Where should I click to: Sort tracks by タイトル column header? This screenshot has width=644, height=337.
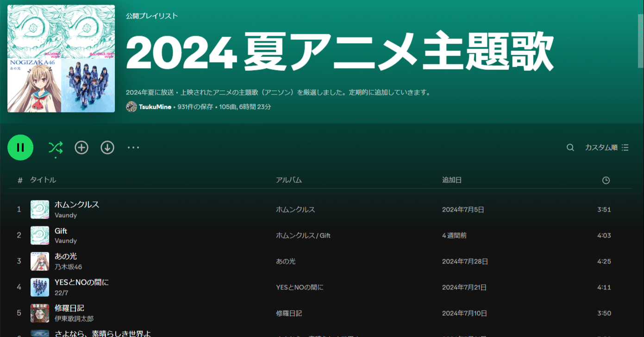coord(43,180)
